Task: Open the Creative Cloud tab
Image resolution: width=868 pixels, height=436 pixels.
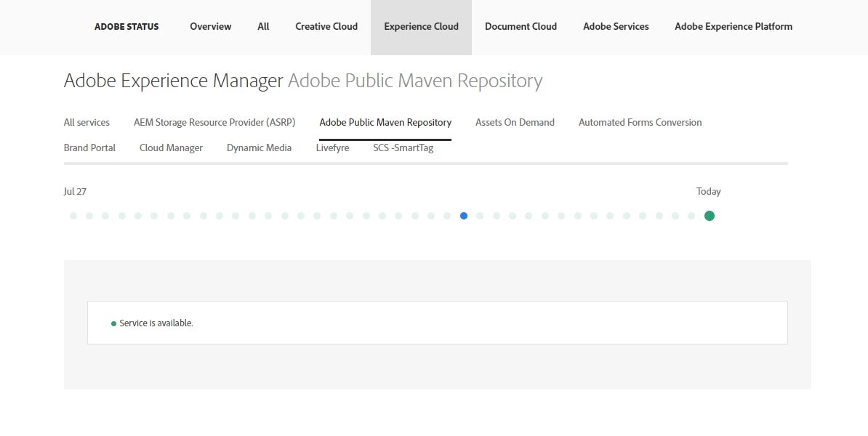Action: pos(326,27)
